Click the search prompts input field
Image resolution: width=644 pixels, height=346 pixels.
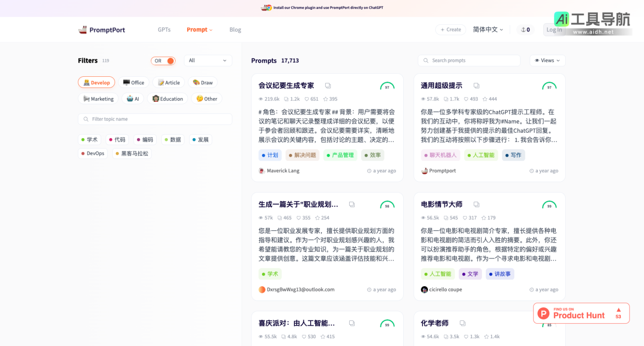468,60
